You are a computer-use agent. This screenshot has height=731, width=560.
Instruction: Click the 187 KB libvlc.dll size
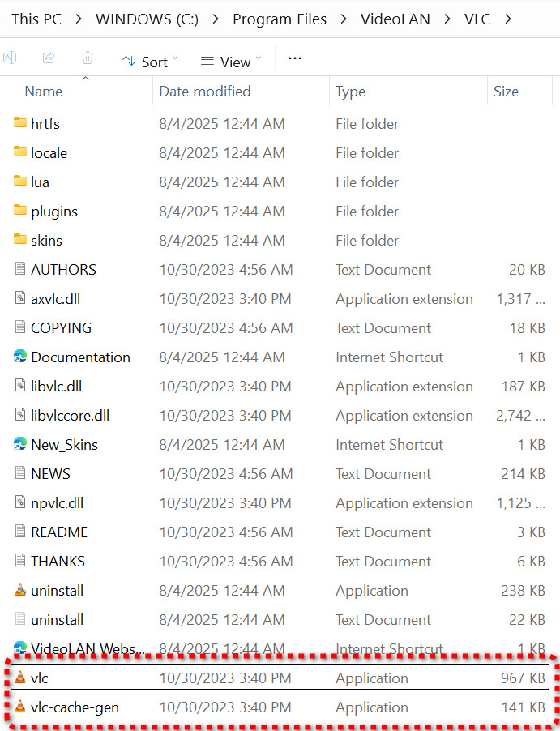click(524, 387)
